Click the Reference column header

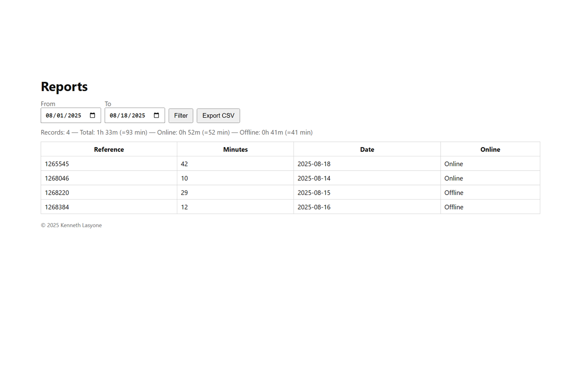tap(109, 149)
